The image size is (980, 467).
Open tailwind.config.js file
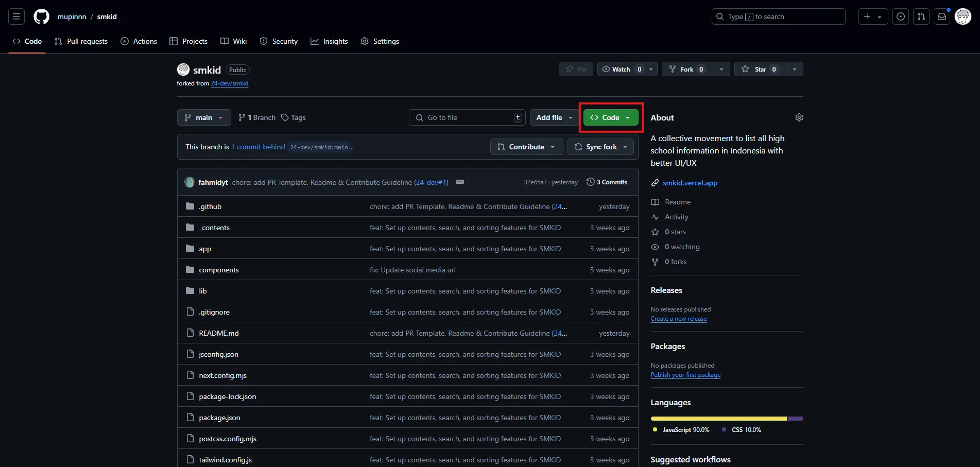pyautogui.click(x=226, y=460)
